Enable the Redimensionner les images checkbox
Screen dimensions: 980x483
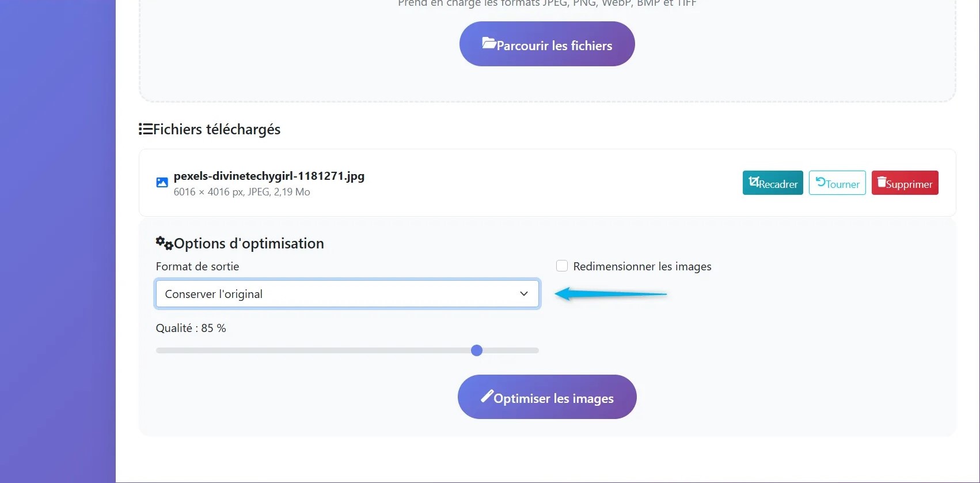click(x=561, y=266)
